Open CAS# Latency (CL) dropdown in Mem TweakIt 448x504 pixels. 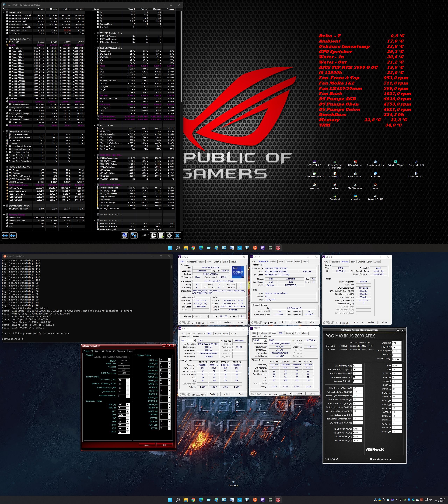point(128,380)
